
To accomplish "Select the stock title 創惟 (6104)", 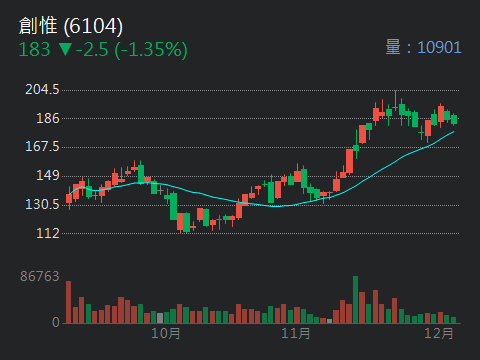I will point(71,26).
